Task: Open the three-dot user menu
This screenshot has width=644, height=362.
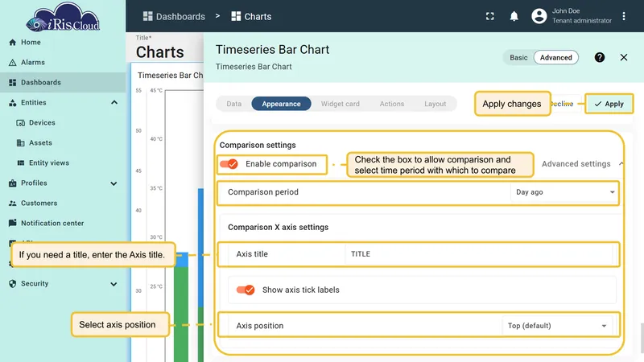Action: click(623, 16)
